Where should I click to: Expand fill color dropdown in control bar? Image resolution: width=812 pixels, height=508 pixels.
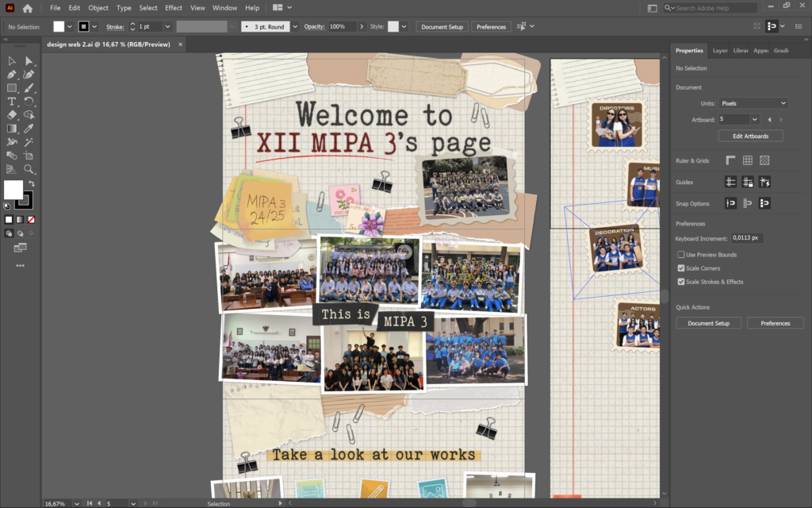(x=70, y=26)
